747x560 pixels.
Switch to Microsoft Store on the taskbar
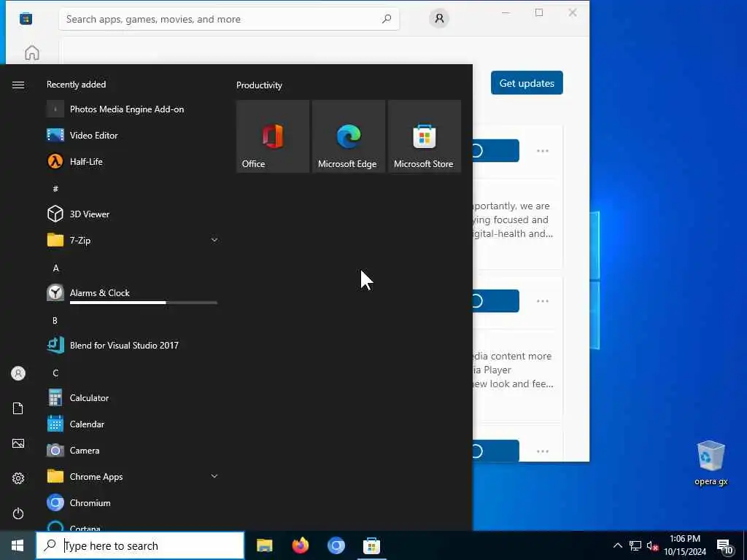371,545
